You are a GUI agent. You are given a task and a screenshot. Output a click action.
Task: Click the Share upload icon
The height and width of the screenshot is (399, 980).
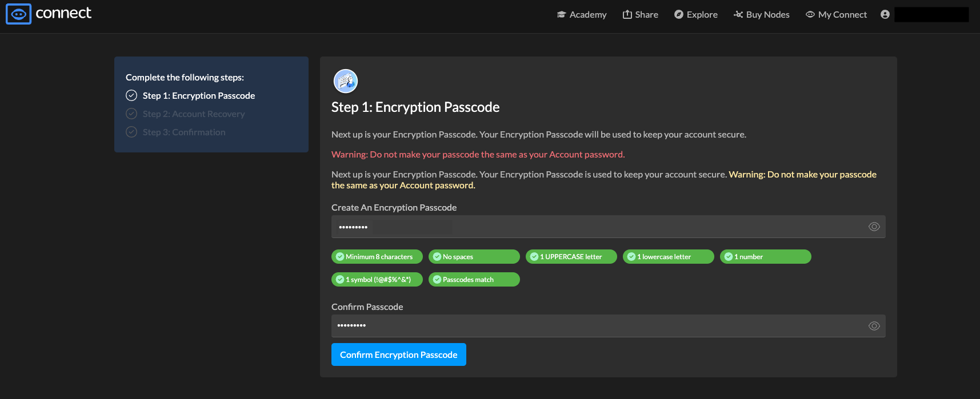point(627,14)
